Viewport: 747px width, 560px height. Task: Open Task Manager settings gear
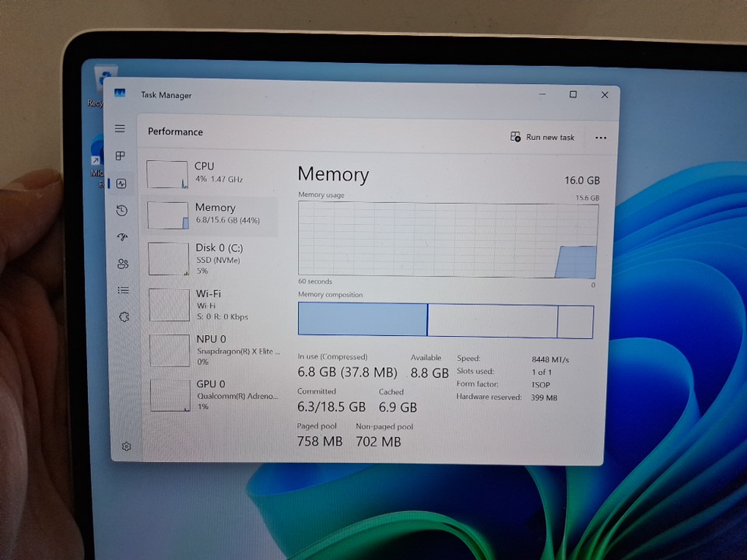click(x=126, y=446)
